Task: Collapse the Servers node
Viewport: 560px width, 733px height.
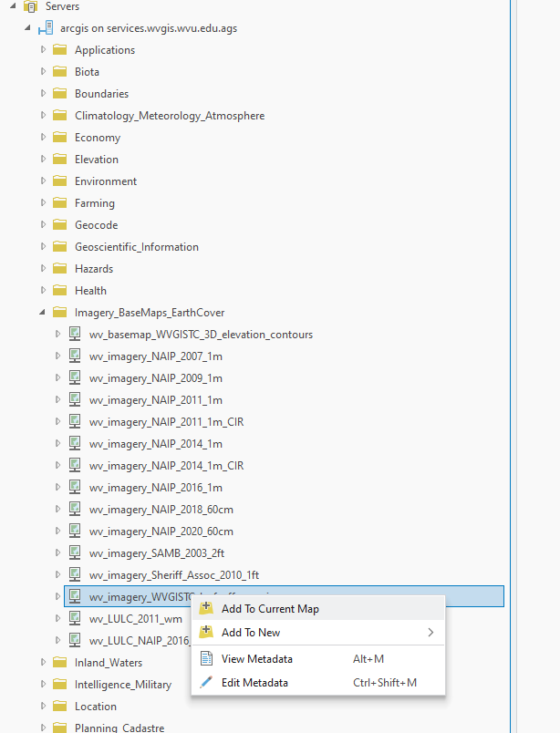Action: pos(13,6)
